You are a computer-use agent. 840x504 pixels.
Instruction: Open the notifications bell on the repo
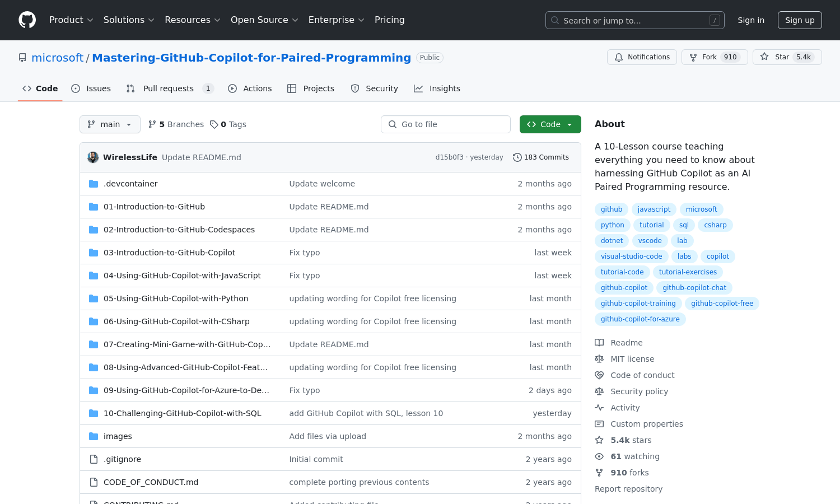[619, 57]
